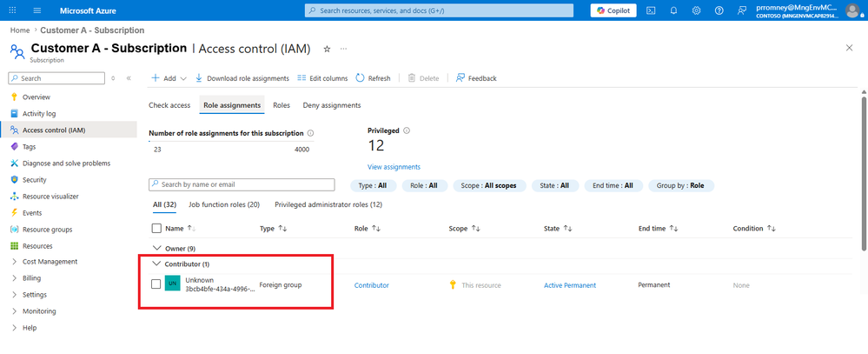This screenshot has height=354, width=868.
Task: Sort by the End time column arrows
Action: [673, 228]
